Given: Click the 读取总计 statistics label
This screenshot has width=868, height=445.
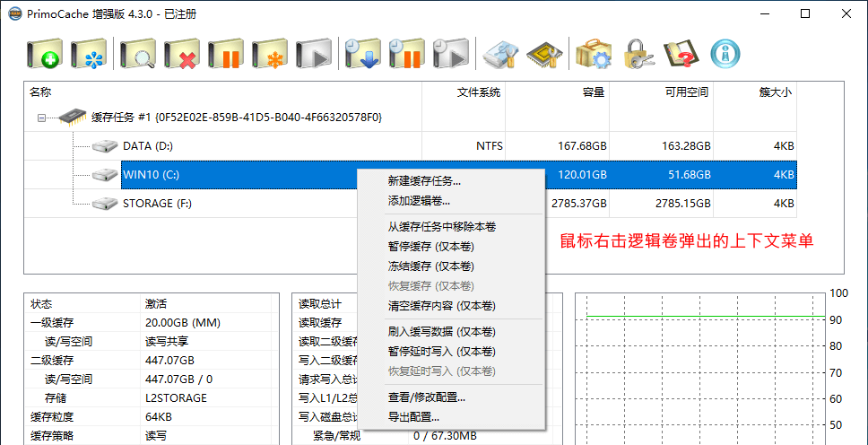Looking at the screenshot, I should tap(320, 303).
